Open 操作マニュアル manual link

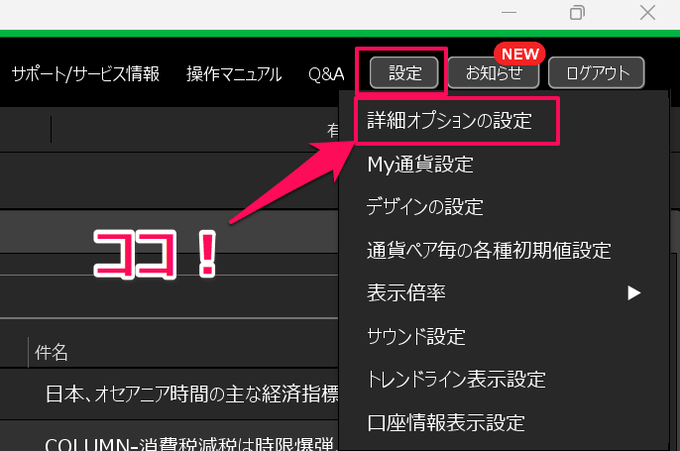234,74
